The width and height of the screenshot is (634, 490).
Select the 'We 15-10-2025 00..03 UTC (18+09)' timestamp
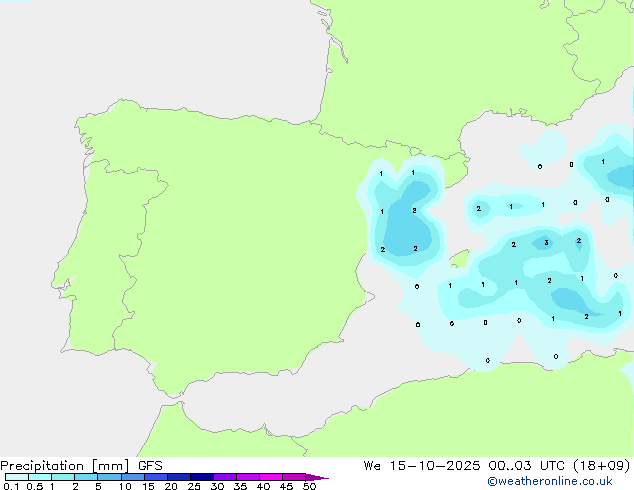497,466
